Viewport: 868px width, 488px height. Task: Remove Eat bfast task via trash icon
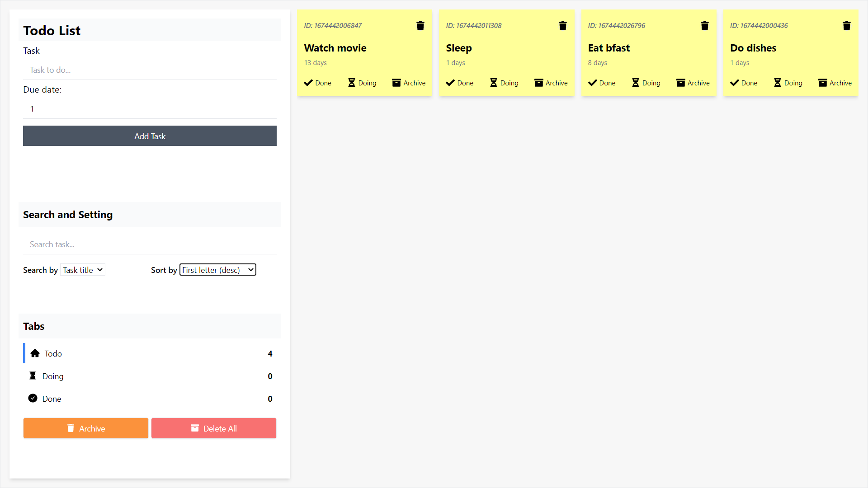click(704, 26)
